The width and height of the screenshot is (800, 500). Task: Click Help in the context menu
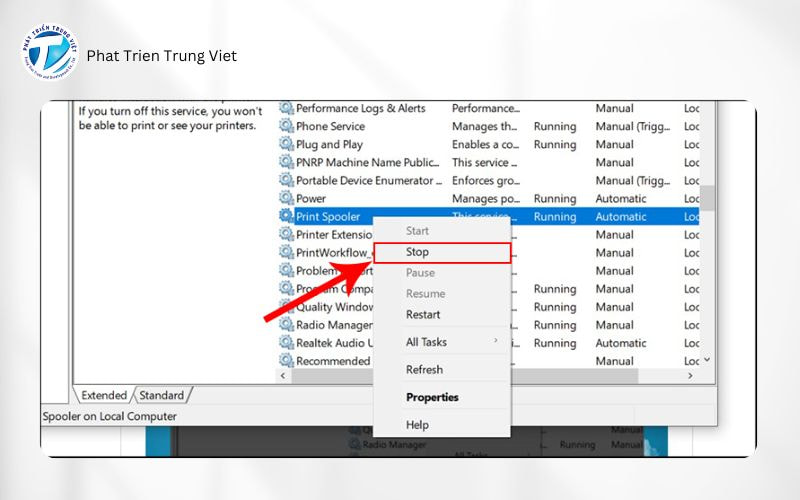(x=418, y=425)
